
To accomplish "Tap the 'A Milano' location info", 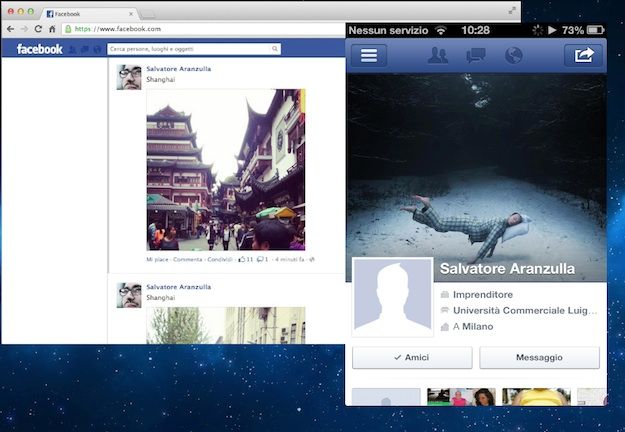I will pos(467,326).
